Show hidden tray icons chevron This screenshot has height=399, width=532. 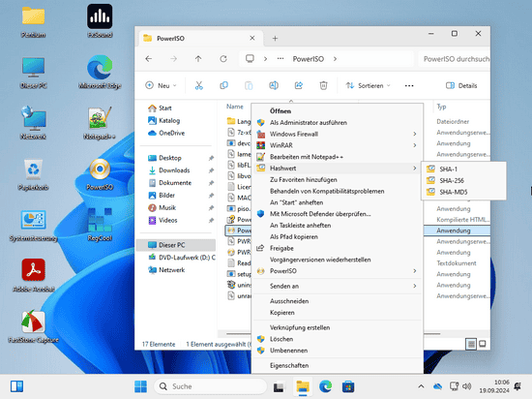click(421, 386)
